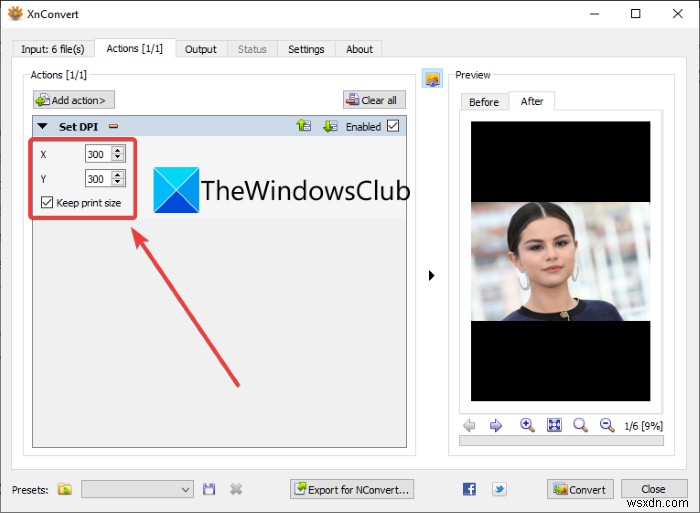The width and height of the screenshot is (700, 513).
Task: Open the Facebook link icon
Action: coord(469,489)
